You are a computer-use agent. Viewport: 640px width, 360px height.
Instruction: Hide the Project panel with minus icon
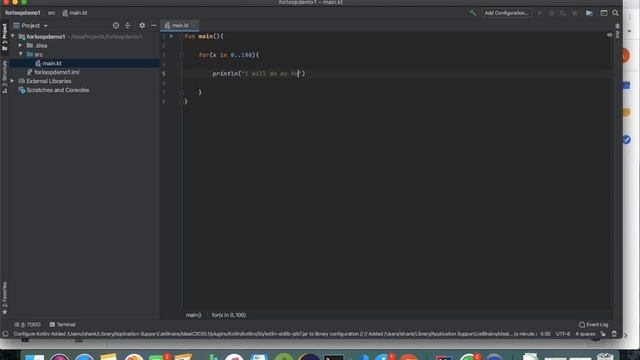(x=153, y=25)
